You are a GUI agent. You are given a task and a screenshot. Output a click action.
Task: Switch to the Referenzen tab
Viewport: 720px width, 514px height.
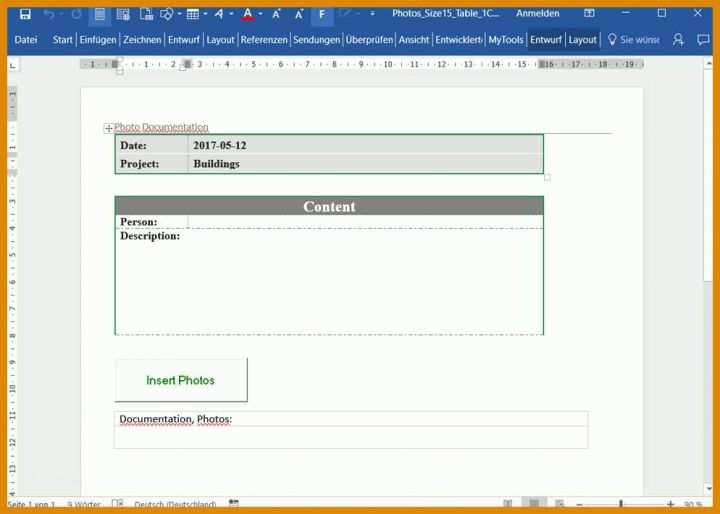coord(264,40)
